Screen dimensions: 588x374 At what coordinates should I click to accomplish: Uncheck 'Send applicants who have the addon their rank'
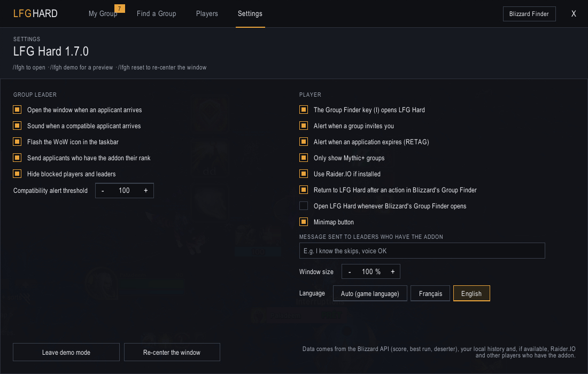click(x=17, y=158)
